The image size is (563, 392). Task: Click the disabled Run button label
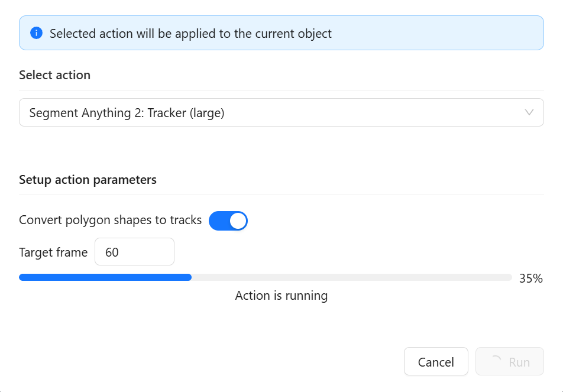click(x=519, y=362)
